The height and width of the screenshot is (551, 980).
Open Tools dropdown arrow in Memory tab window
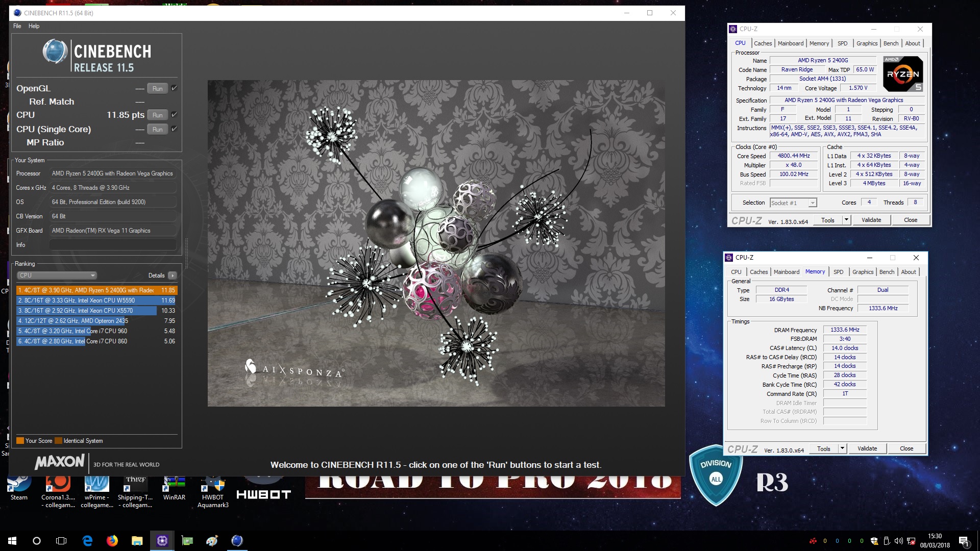(842, 448)
